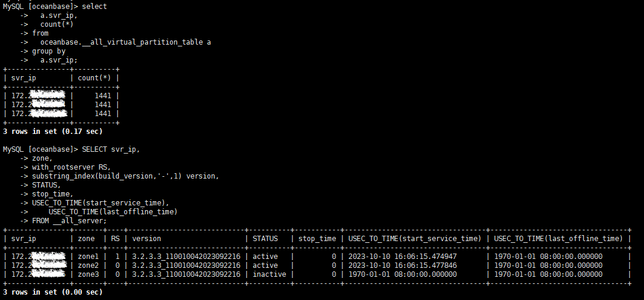Image resolution: width=644 pixels, height=300 pixels.
Task: Click the zone column header
Action: tap(86, 239)
